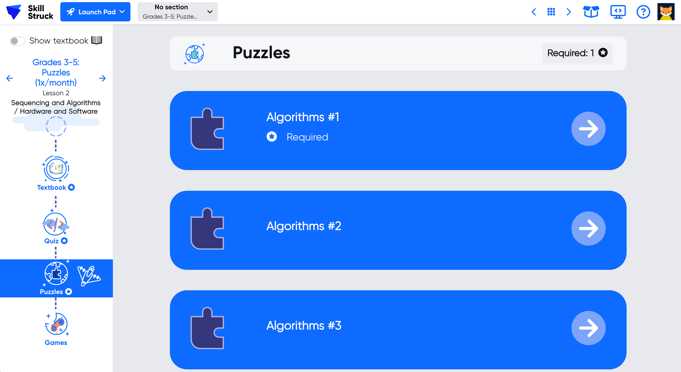Image resolution: width=681 pixels, height=372 pixels.
Task: Open Algorithms #1 with its arrow button
Action: pyautogui.click(x=588, y=129)
